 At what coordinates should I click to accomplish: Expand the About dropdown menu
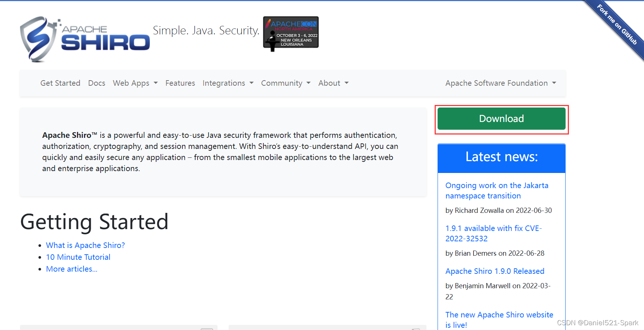click(x=333, y=83)
